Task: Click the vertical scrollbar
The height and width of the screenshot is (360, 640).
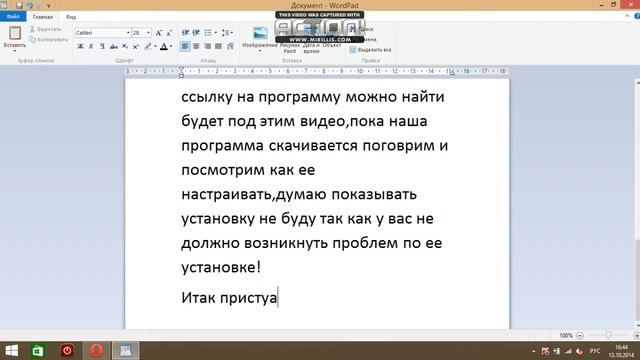Action: tap(637, 204)
